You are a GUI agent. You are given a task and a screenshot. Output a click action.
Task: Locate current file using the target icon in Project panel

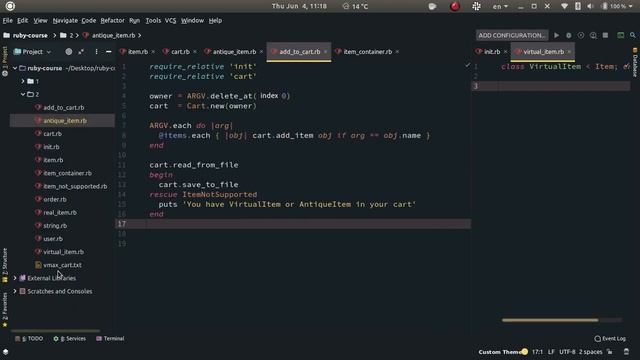69,52
